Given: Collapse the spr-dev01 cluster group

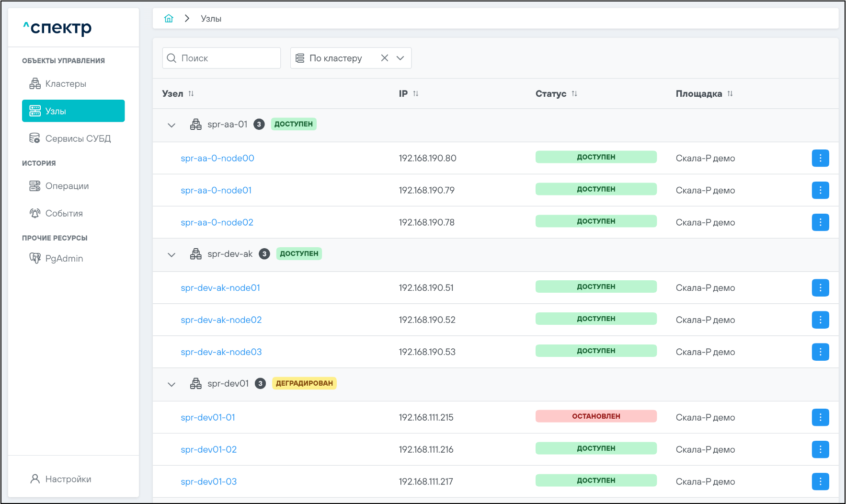Looking at the screenshot, I should (171, 384).
